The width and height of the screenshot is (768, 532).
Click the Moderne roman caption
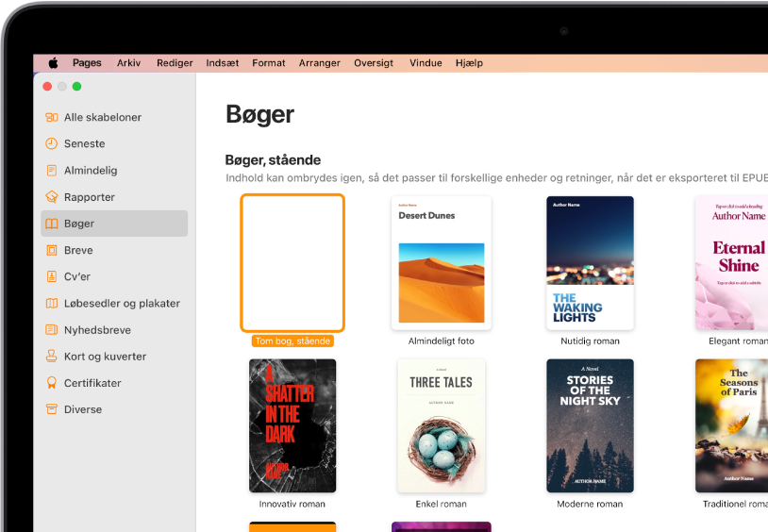[591, 504]
